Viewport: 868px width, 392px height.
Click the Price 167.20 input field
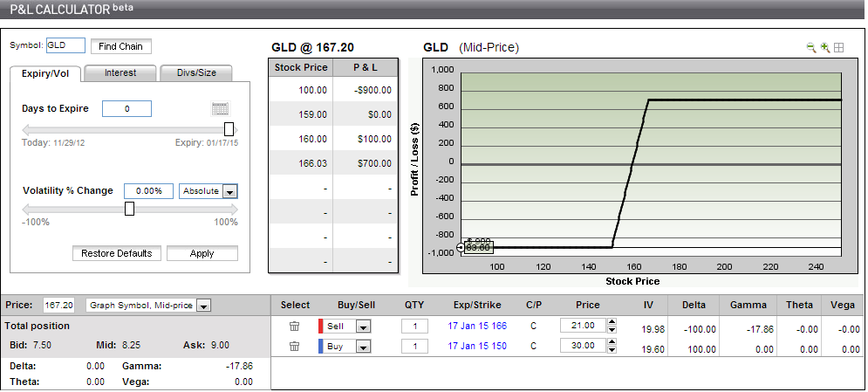[x=58, y=305]
